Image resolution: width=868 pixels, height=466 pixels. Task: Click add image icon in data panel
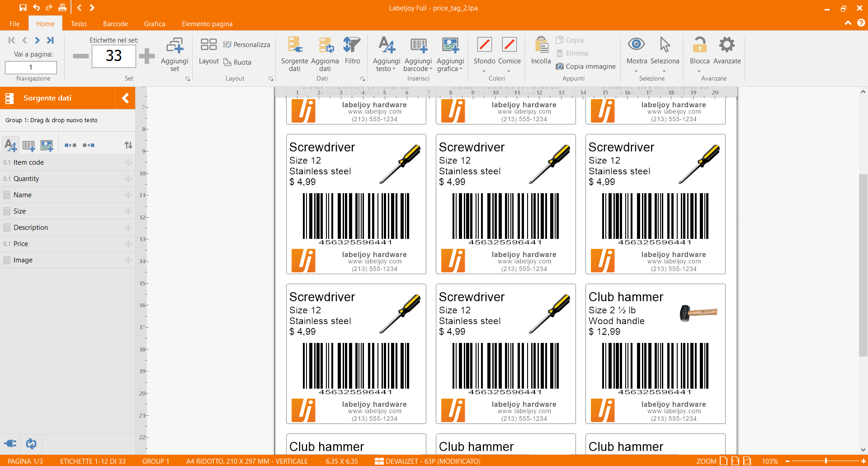point(47,145)
